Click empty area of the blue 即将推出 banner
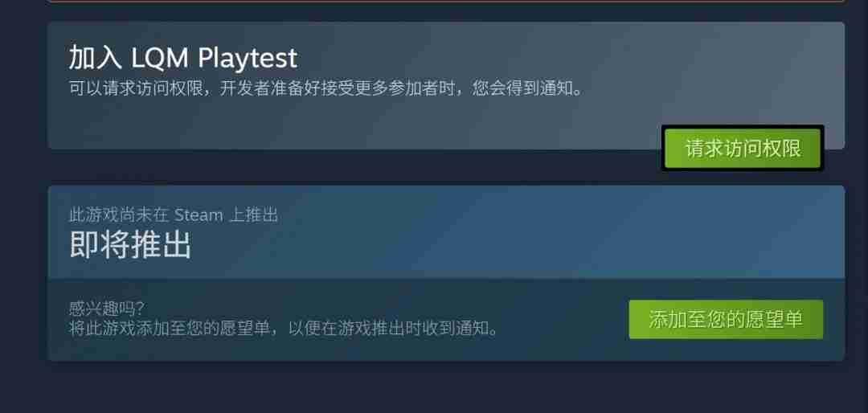868x413 pixels. pyautogui.click(x=498, y=232)
